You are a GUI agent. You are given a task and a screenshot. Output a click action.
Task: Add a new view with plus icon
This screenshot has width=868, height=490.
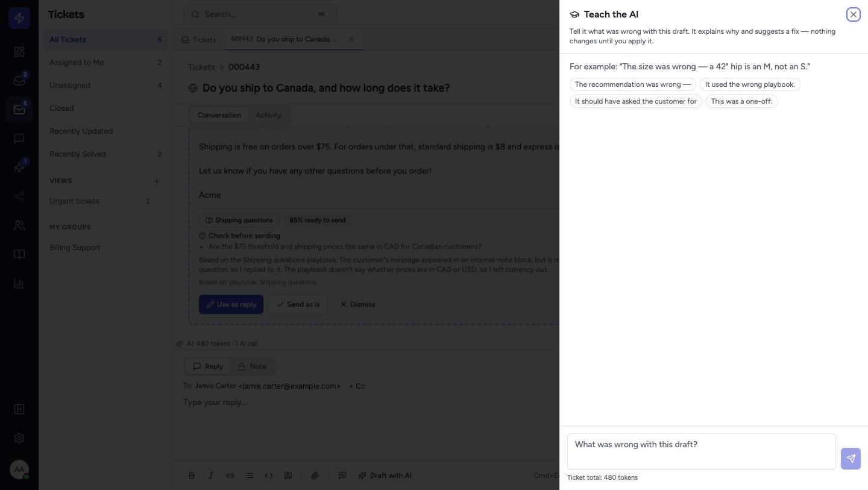[157, 181]
